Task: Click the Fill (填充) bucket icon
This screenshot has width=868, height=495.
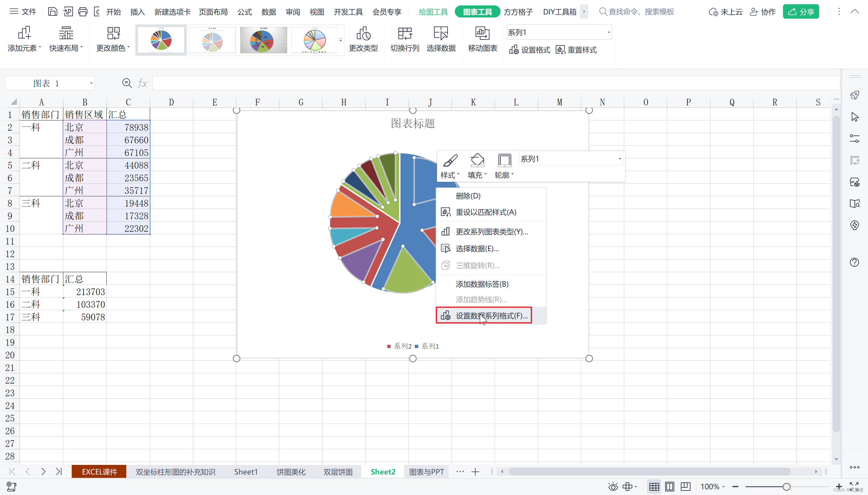Action: click(477, 160)
